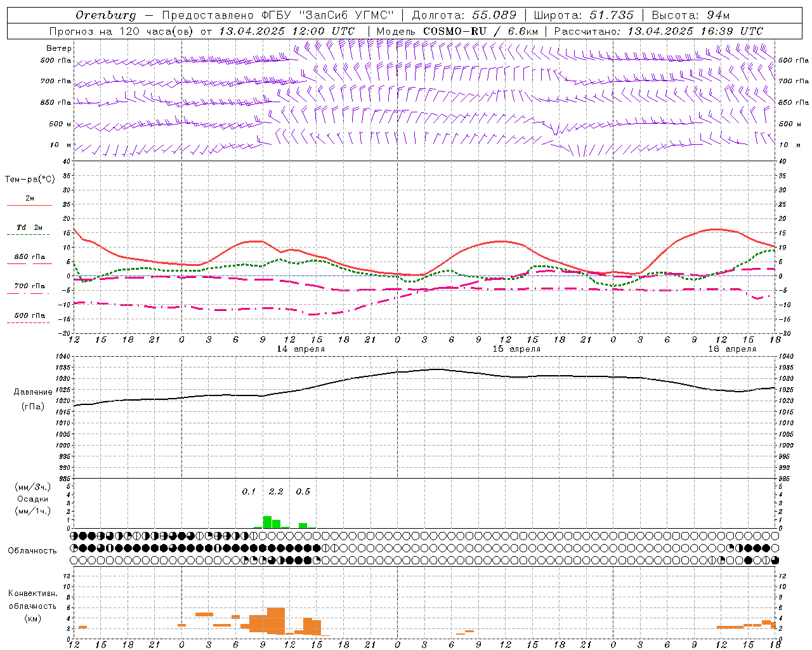The height and width of the screenshot is (650, 812).
Task: Click the 'Прогноз на 120 часа(ов)' forecast text
Action: (121, 31)
